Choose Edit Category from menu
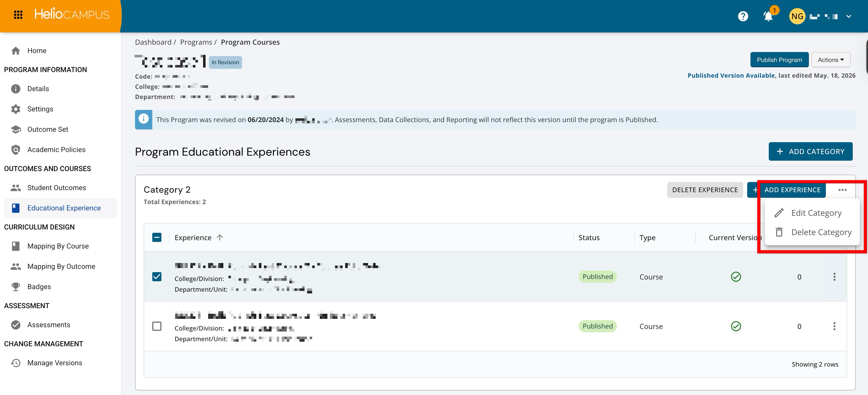The height and width of the screenshot is (395, 868). (x=812, y=213)
